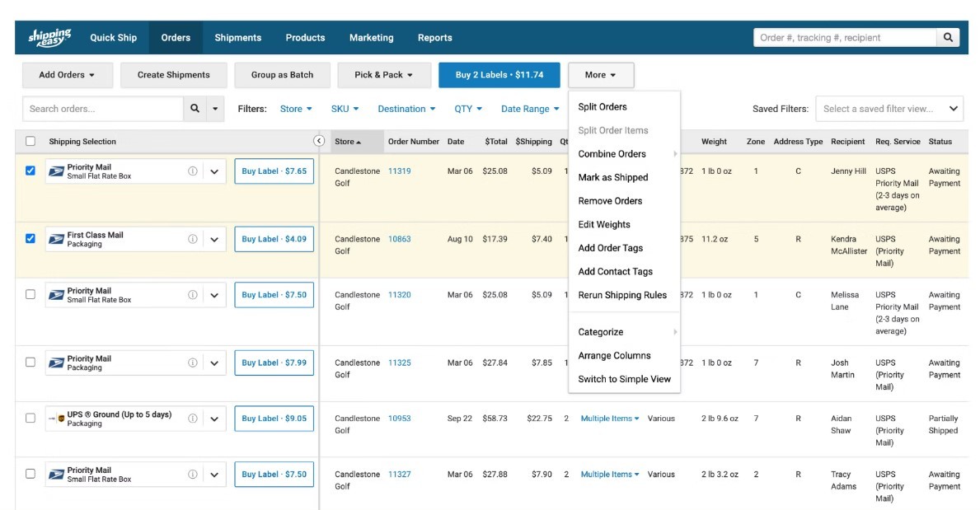Expand the Date Range filter
Viewport: 980px width, 510px height.
(529, 109)
